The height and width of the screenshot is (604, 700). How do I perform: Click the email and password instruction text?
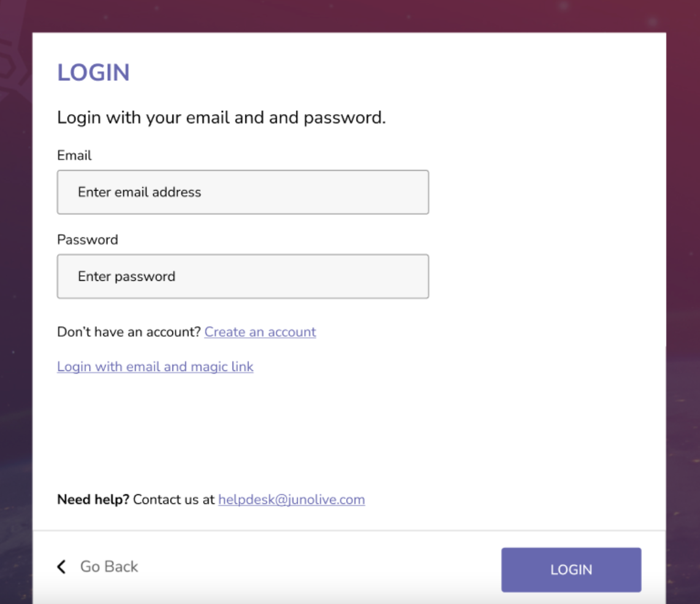pos(221,118)
